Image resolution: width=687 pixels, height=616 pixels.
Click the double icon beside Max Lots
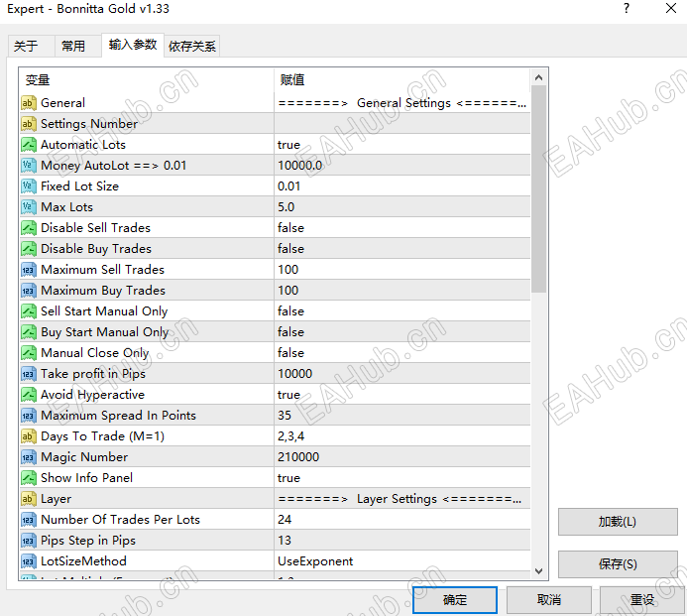pos(29,207)
